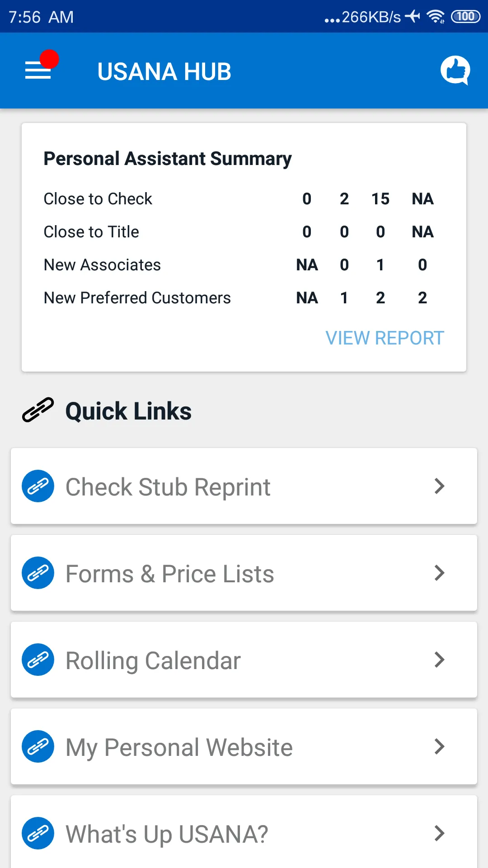Tap the Check Stub Reprint link icon
Viewport: 488px width, 868px height.
point(38,486)
